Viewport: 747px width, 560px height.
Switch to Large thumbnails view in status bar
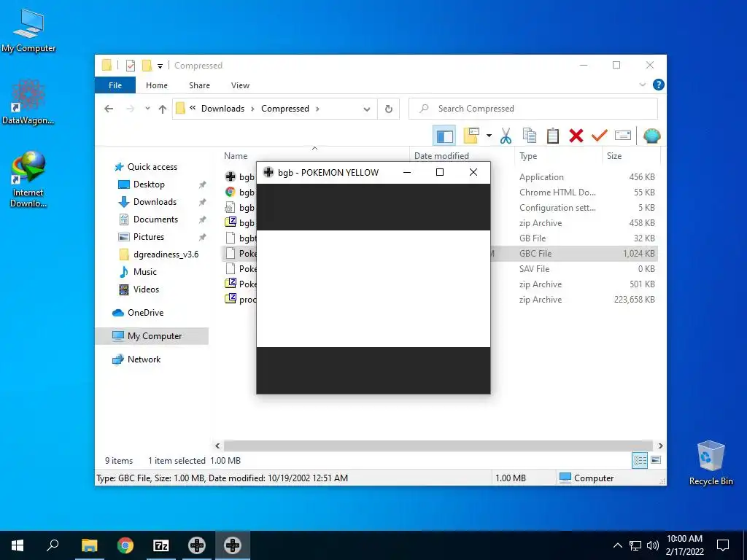pyautogui.click(x=656, y=461)
